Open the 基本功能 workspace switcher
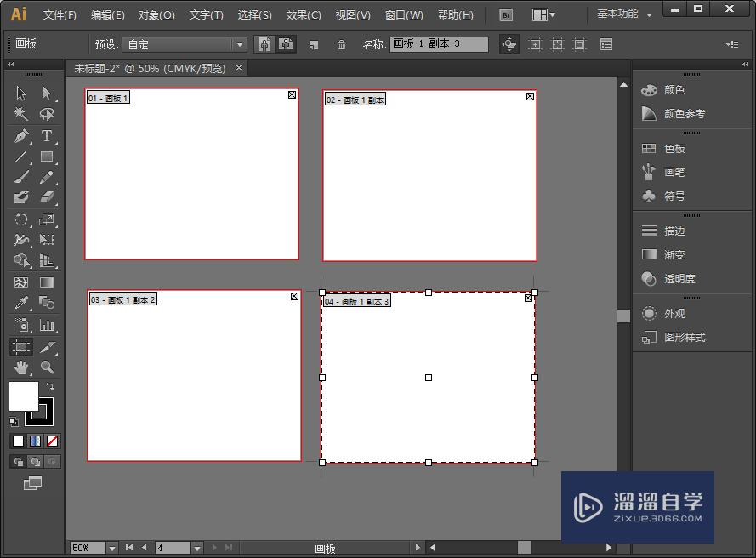The image size is (756, 558). [x=624, y=14]
